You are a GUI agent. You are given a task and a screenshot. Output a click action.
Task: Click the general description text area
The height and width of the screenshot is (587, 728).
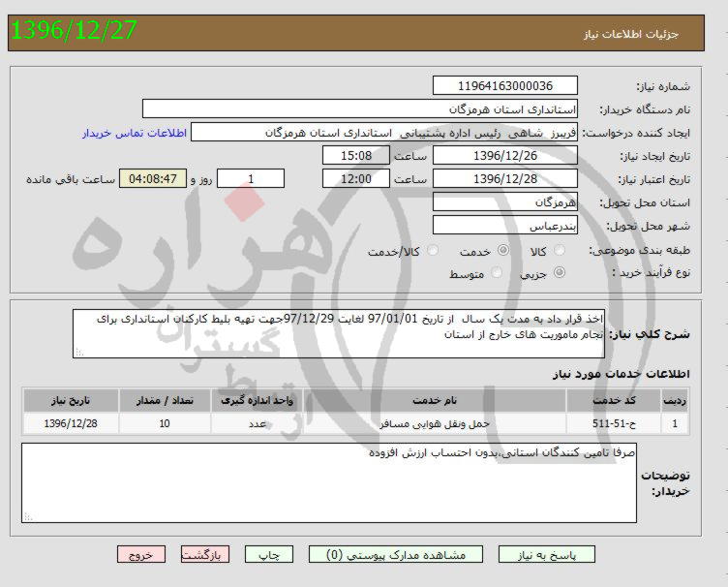[x=339, y=333]
